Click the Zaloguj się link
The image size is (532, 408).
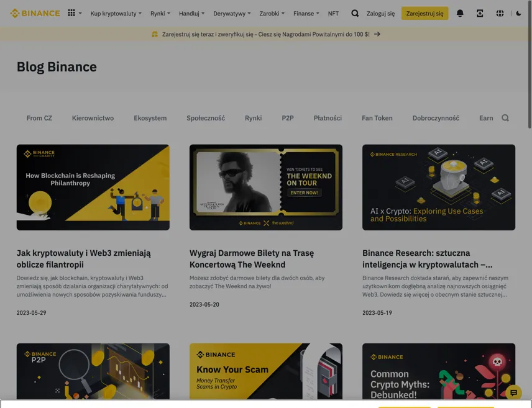coord(381,14)
